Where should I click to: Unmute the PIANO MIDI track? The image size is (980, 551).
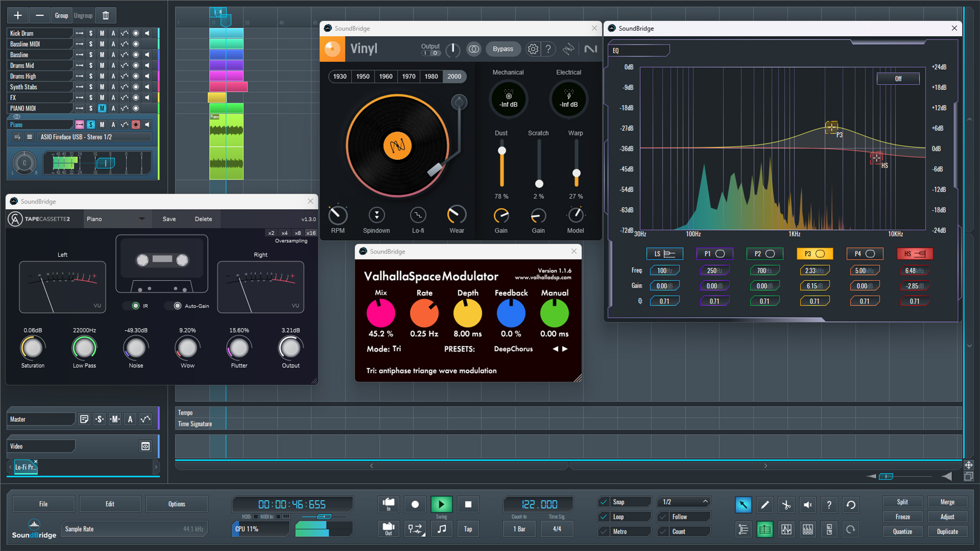pos(102,108)
